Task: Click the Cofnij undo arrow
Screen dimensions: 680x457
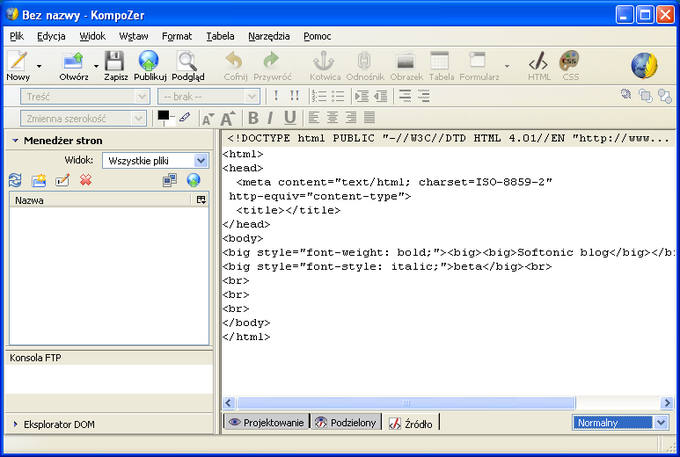Action: tap(235, 61)
